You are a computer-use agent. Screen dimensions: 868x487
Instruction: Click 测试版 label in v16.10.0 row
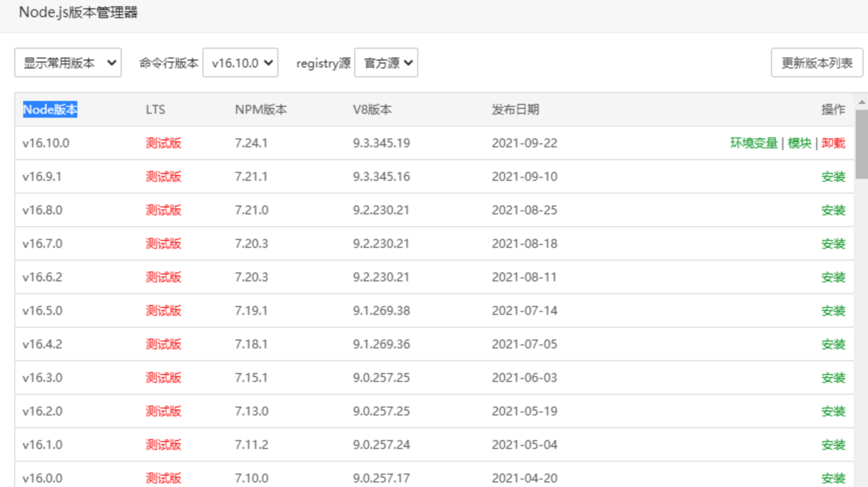click(x=164, y=143)
